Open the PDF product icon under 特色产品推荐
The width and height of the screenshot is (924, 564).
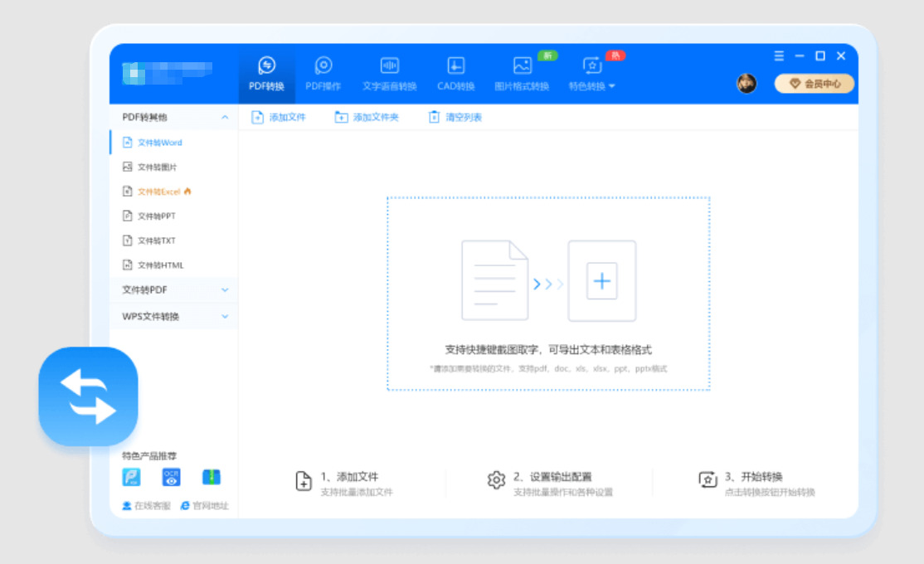click(131, 477)
